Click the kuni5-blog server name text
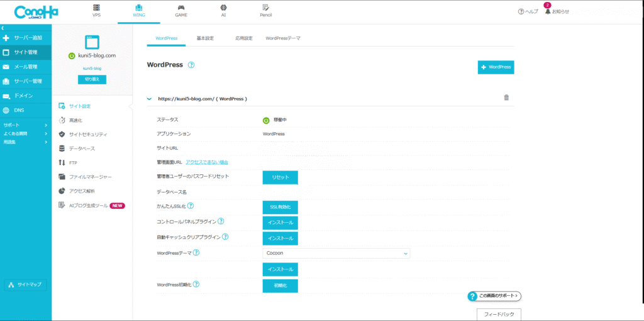Viewport: 644px width, 321px height. point(92,68)
